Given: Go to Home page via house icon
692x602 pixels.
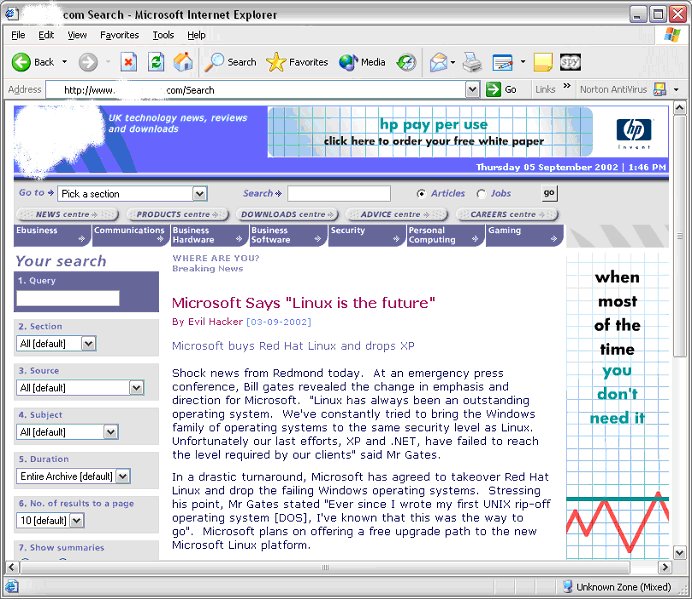Looking at the screenshot, I should (183, 62).
